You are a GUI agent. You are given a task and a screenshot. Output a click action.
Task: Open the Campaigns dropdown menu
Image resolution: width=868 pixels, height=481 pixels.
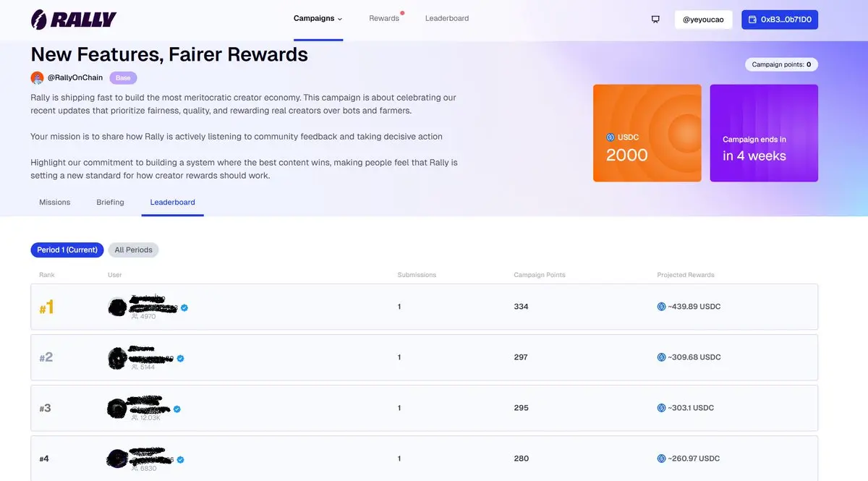pyautogui.click(x=318, y=18)
